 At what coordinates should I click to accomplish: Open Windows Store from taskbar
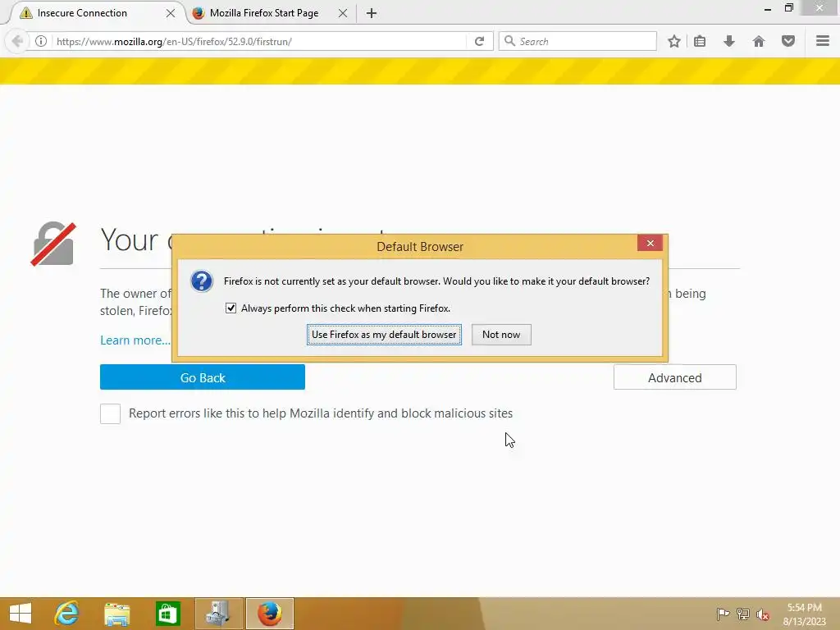point(167,614)
